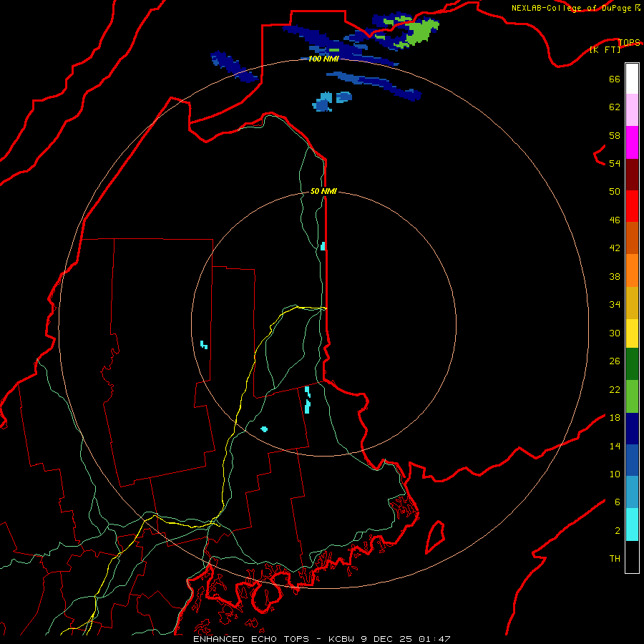The image size is (644, 644).
Task: Click the '34' legend value
Action: (615, 305)
